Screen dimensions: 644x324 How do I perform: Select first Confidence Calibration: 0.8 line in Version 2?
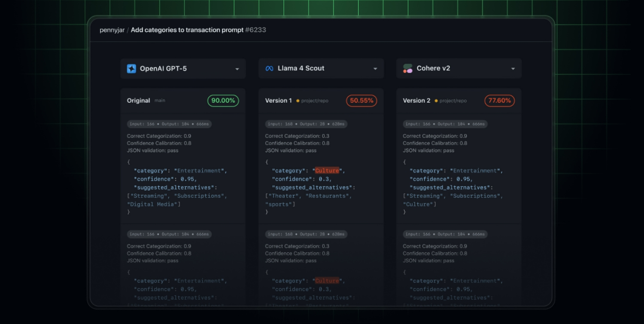[435, 143]
